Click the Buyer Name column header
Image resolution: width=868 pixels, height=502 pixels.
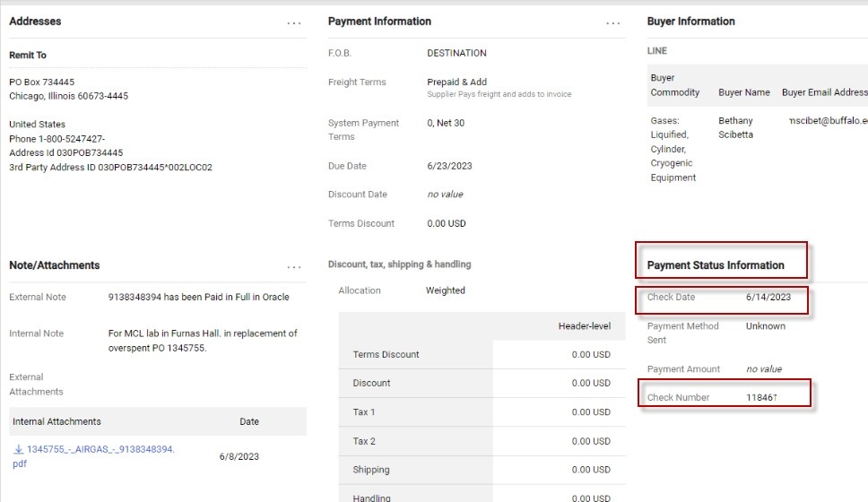tap(743, 92)
